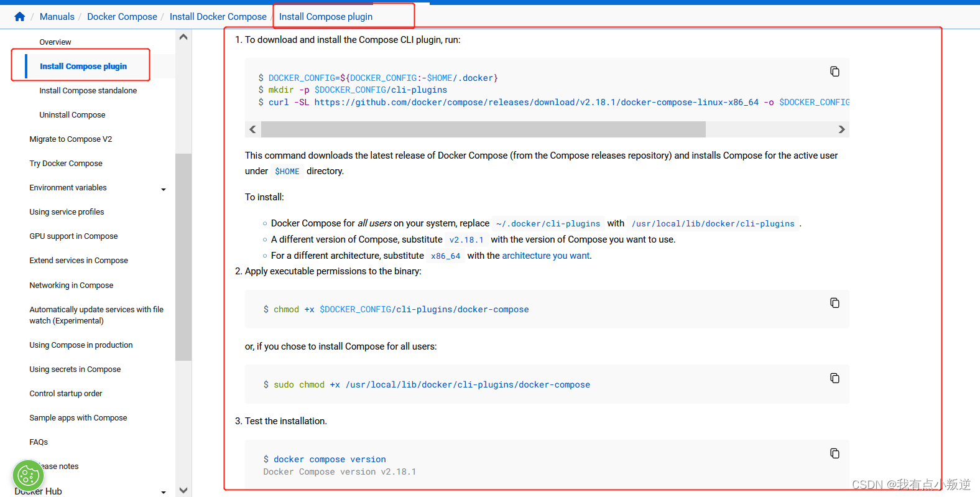Open Automatically update services with file watch

[96, 315]
